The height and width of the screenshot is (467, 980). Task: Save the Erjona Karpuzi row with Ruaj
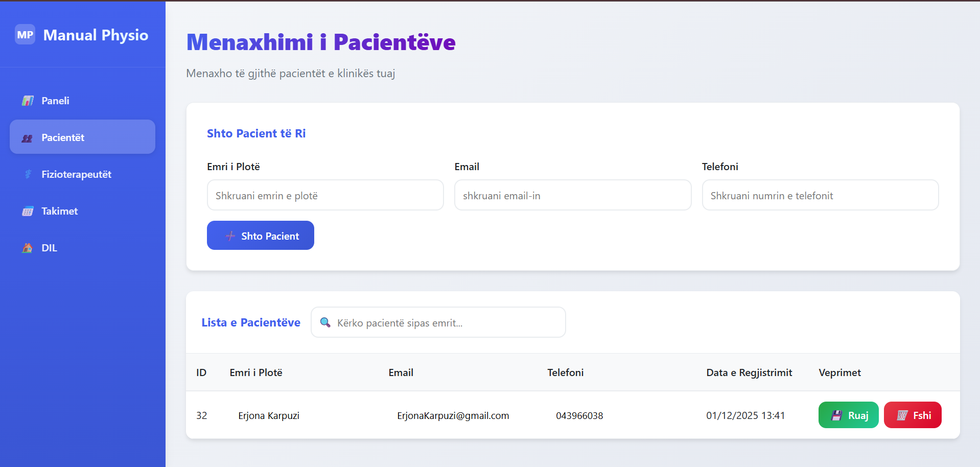[848, 415]
